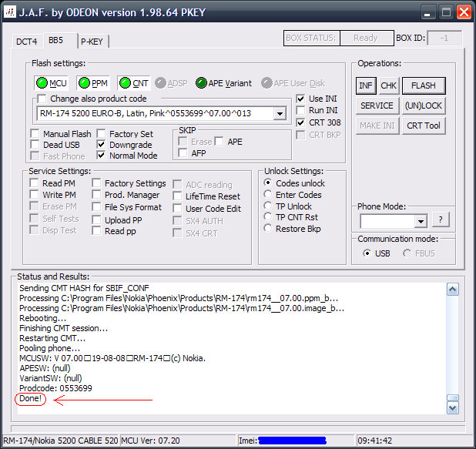Viewport: 476px width, 449px height.
Task: Switch to the BB5 tab
Action: (x=56, y=40)
